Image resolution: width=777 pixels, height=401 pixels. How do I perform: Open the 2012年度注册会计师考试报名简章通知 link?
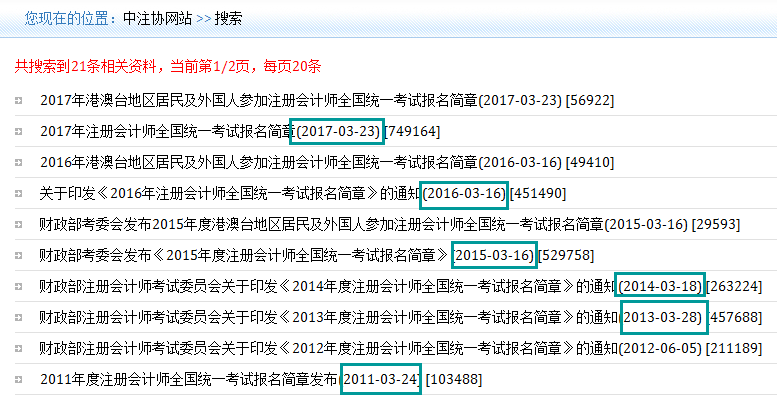click(x=329, y=348)
